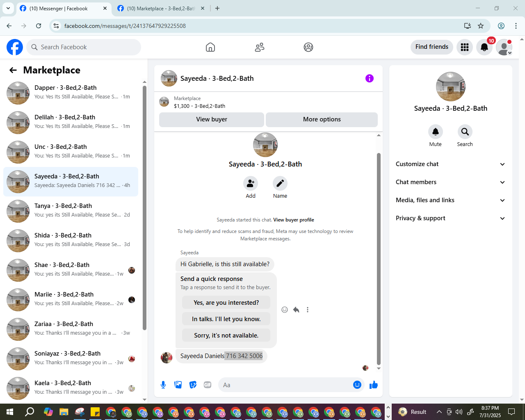
Task: Click the Facebook logo icon
Action: point(15,47)
